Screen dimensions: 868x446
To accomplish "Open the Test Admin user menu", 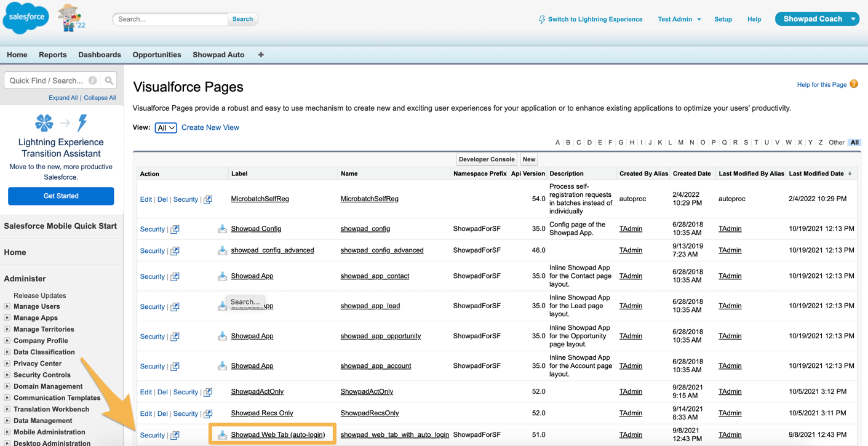I will coord(679,19).
